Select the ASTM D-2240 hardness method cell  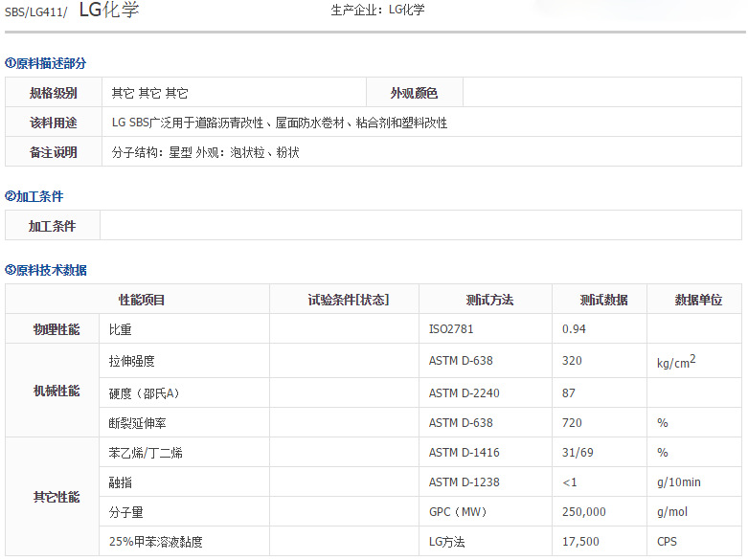464,392
